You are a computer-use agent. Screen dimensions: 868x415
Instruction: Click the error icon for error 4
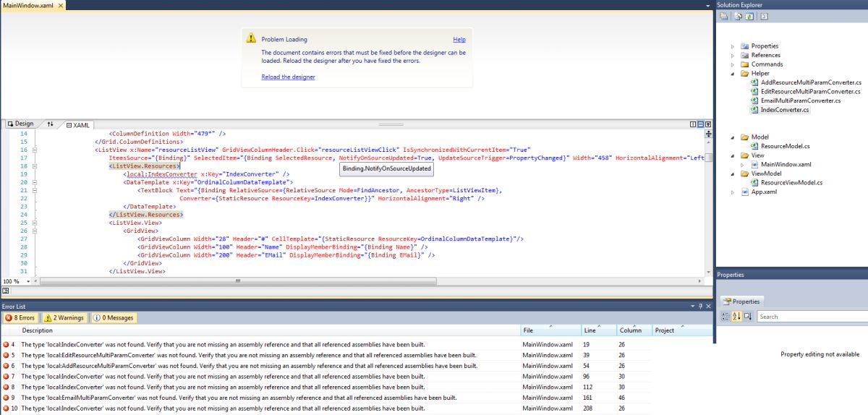pos(6,345)
